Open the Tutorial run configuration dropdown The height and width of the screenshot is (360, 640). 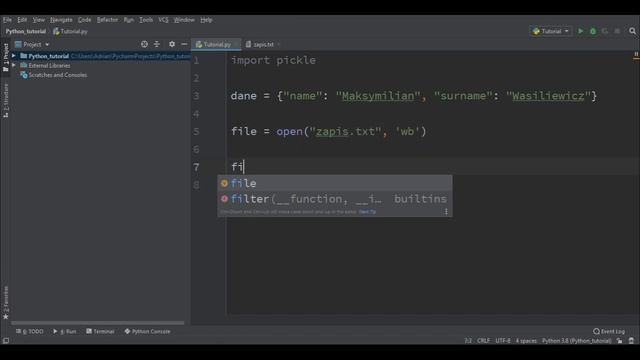pos(551,31)
